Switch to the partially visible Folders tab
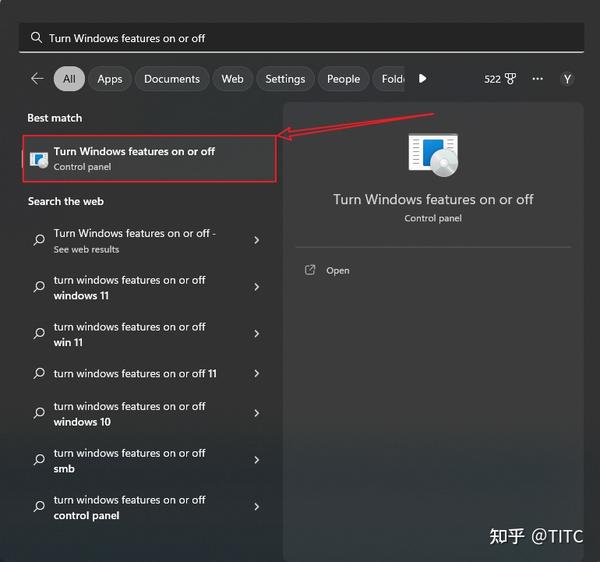Viewport: 600px width, 562px height. point(389,79)
